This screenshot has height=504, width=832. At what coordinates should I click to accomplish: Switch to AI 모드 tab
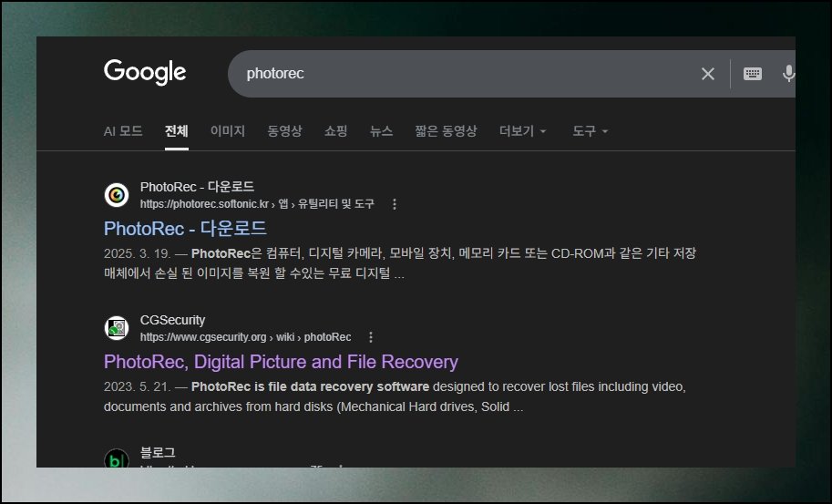(x=123, y=131)
